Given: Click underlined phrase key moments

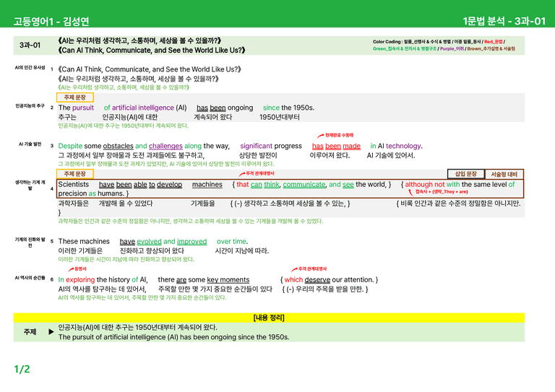Looking at the screenshot, I should (x=228, y=279).
